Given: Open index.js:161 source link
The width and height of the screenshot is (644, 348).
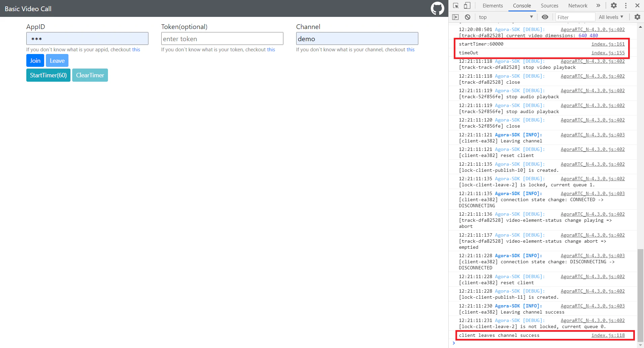Looking at the screenshot, I should tap(608, 44).
